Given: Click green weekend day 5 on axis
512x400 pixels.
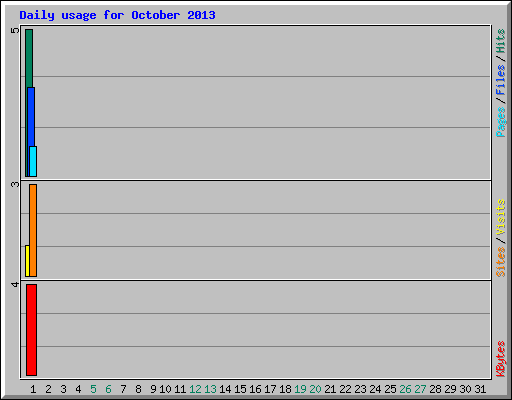Looking at the screenshot, I should (93, 389).
